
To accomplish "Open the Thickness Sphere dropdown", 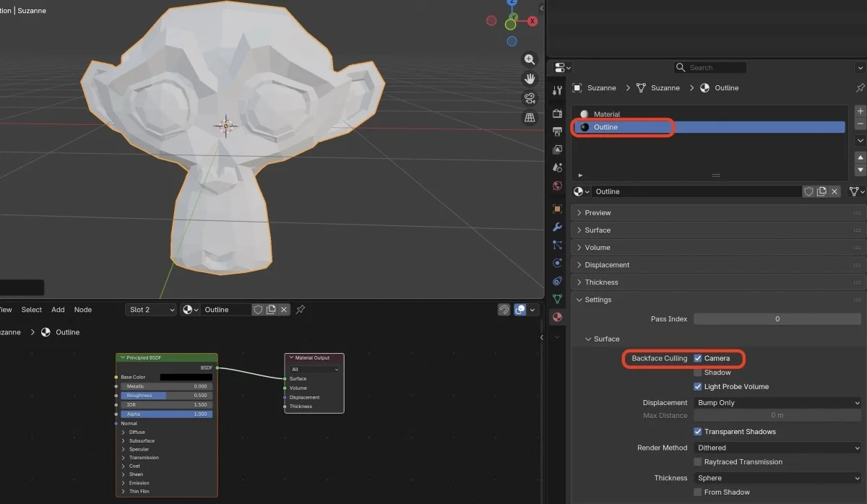I will pos(777,478).
